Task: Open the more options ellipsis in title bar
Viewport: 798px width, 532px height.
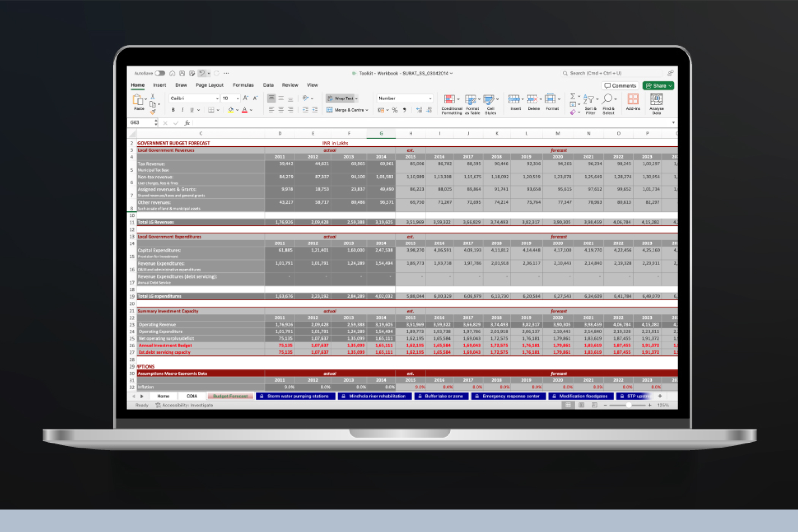Action: point(226,73)
